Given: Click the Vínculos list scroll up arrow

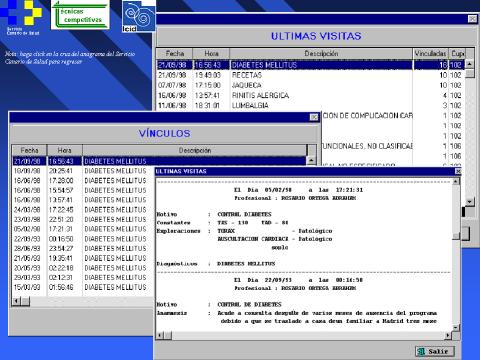Looking at the screenshot, I should tap(311, 160).
